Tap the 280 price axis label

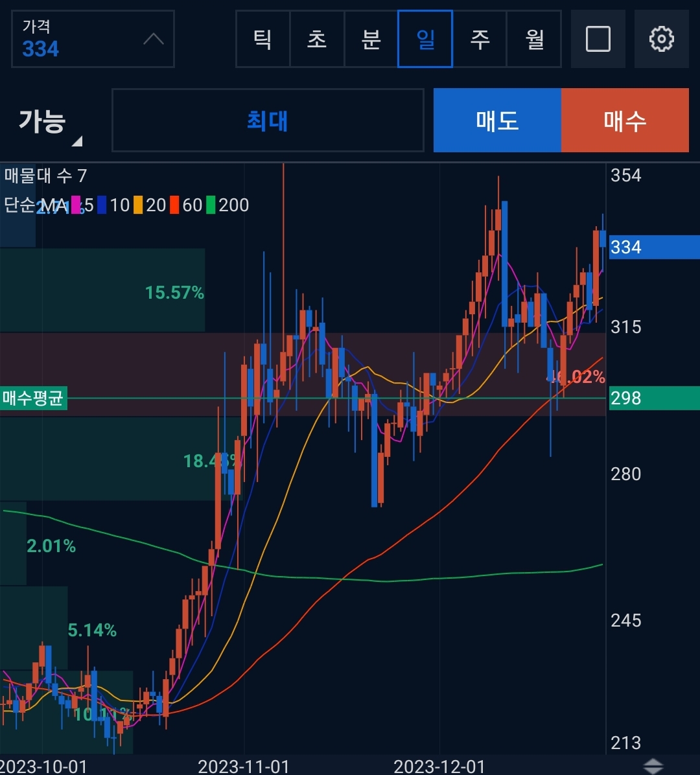click(626, 474)
